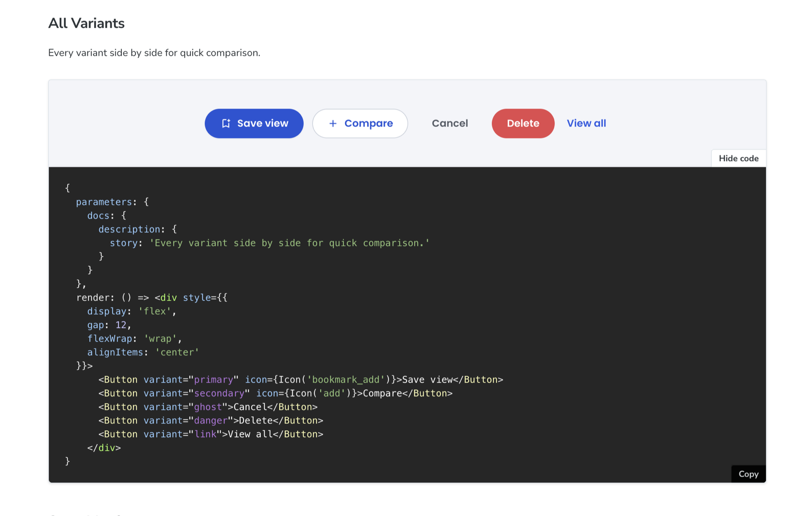The image size is (812, 516).
Task: Click the description text 'Every variant side by side for quick comparison.'
Action: [x=154, y=53]
